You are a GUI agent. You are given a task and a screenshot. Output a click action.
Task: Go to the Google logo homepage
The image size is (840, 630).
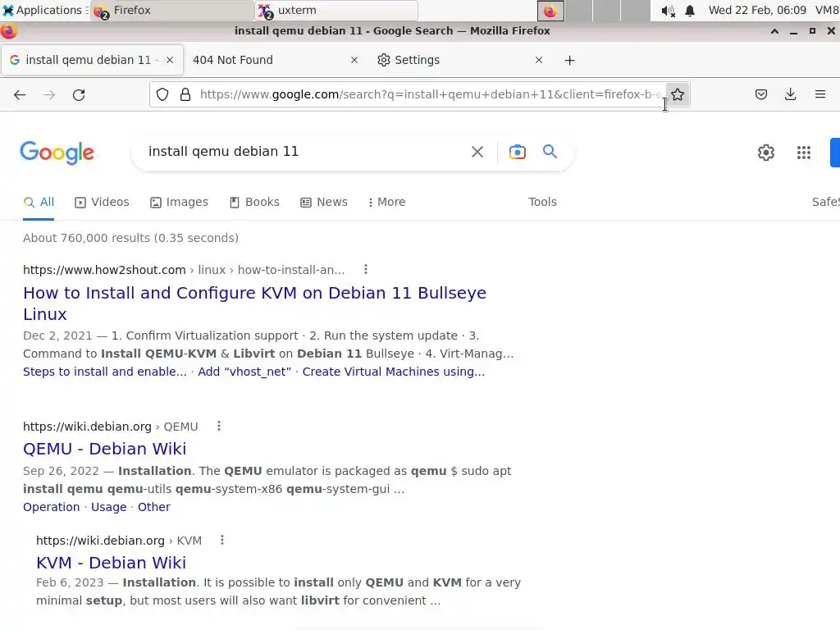[x=57, y=153]
